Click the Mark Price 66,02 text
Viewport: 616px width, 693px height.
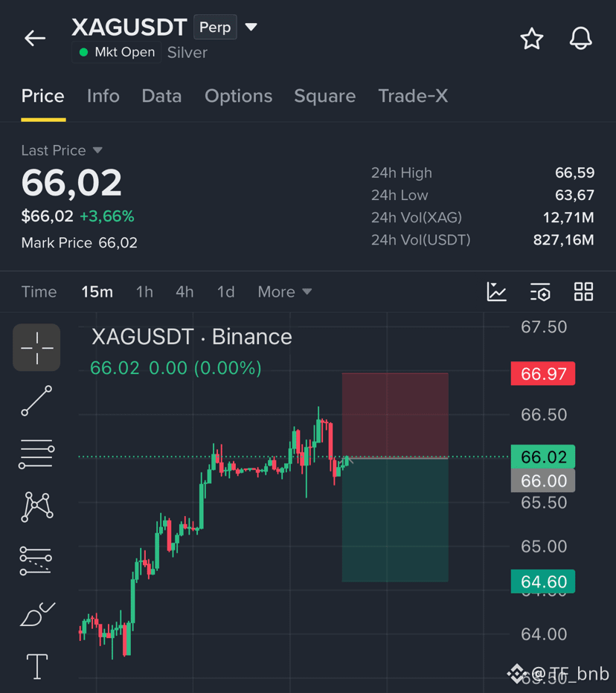click(79, 242)
